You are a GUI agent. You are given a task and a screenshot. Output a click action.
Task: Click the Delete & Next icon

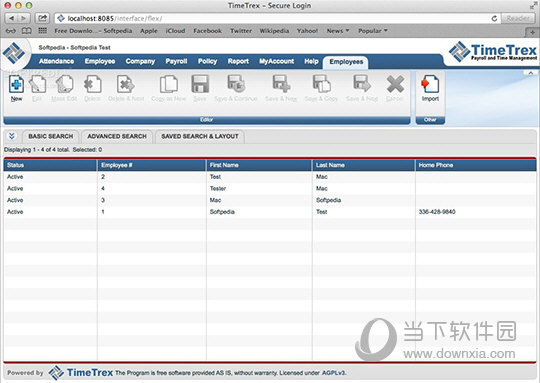click(x=126, y=84)
